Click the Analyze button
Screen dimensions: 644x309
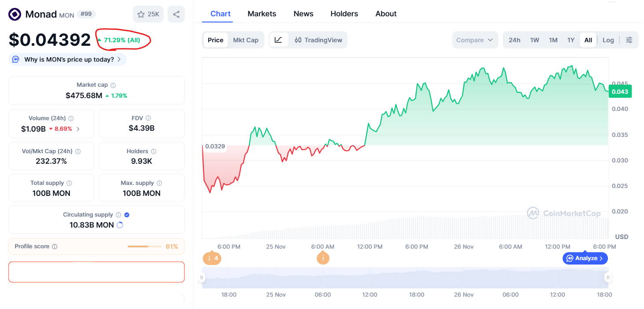pos(585,258)
